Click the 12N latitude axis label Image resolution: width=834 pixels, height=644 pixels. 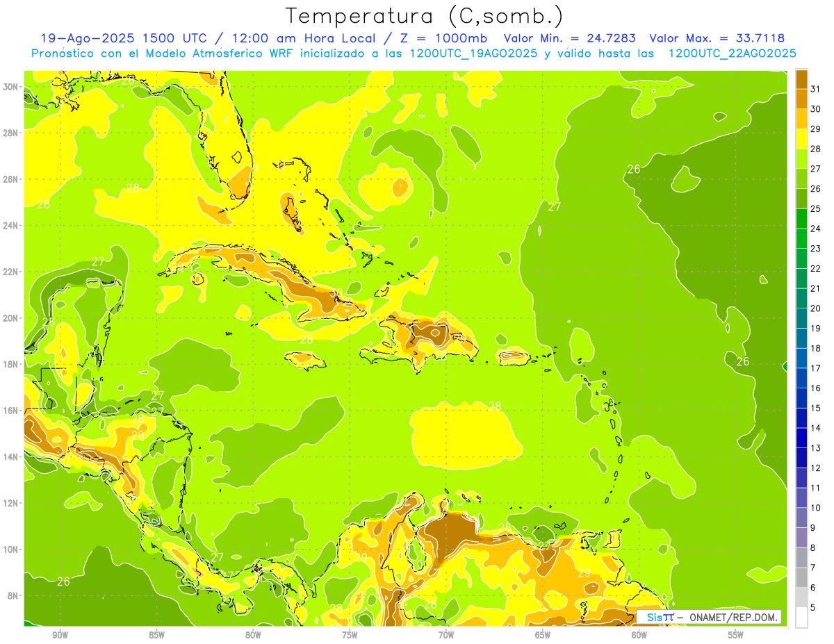[x=10, y=503]
